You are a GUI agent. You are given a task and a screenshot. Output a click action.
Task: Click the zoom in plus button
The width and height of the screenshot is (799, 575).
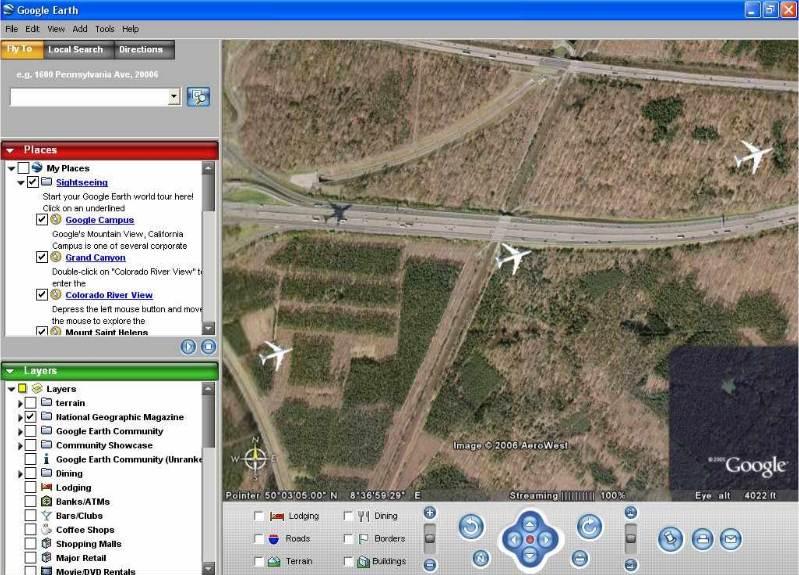click(x=430, y=513)
